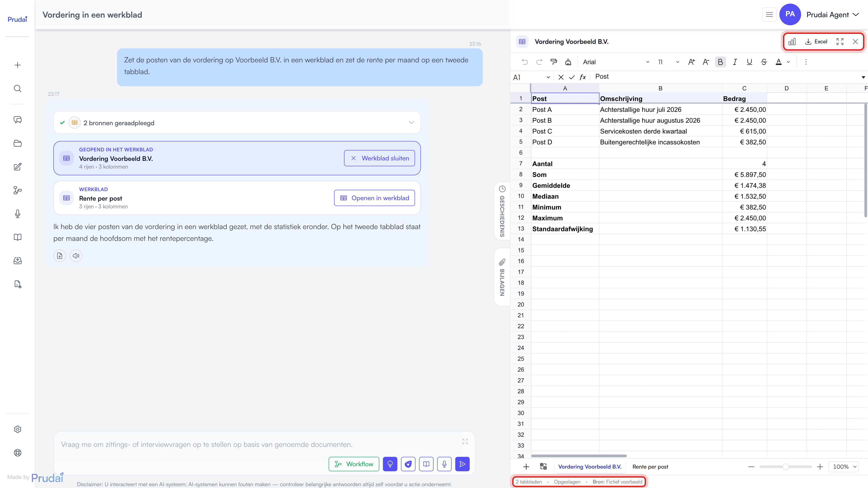Open the A1 cell name box dropdown
868x488 pixels.
click(548, 77)
